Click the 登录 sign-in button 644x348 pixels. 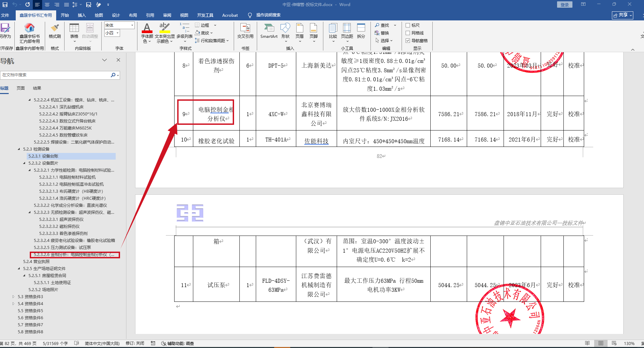565,5
